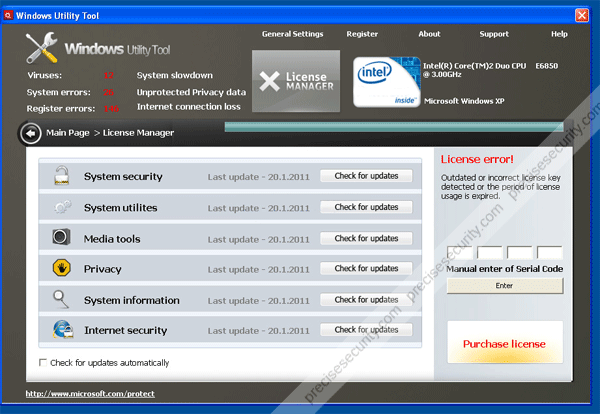Click the System slowdown text
The image size is (600, 414).
pyautogui.click(x=174, y=75)
